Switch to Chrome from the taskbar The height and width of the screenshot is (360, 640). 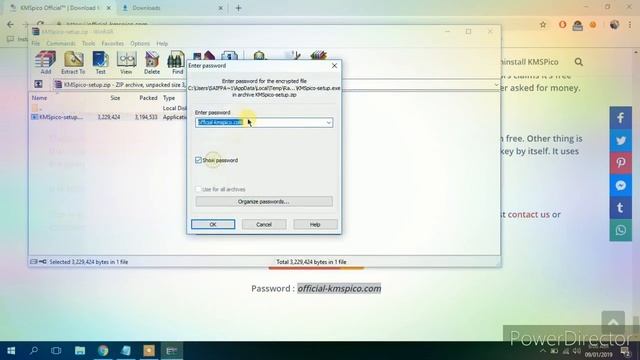click(x=103, y=351)
